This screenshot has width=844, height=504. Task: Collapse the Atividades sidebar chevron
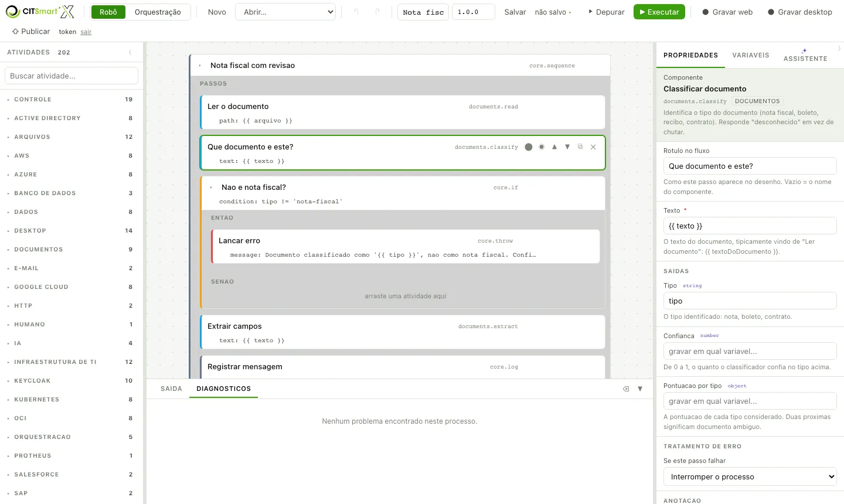point(130,52)
